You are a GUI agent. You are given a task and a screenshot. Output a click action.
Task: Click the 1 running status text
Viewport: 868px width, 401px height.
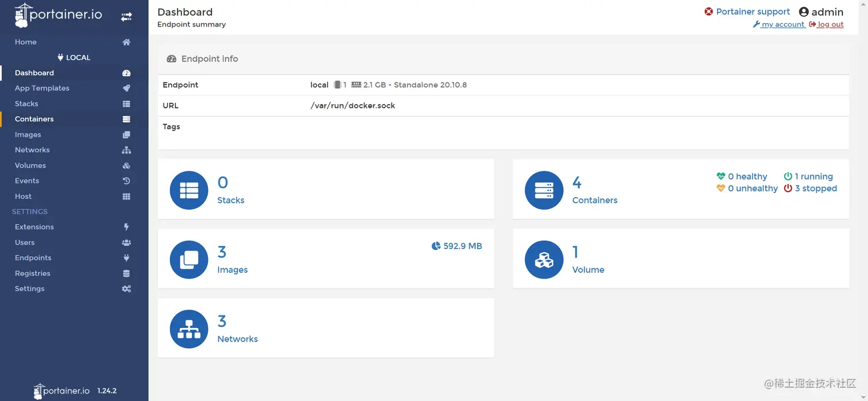pos(813,176)
